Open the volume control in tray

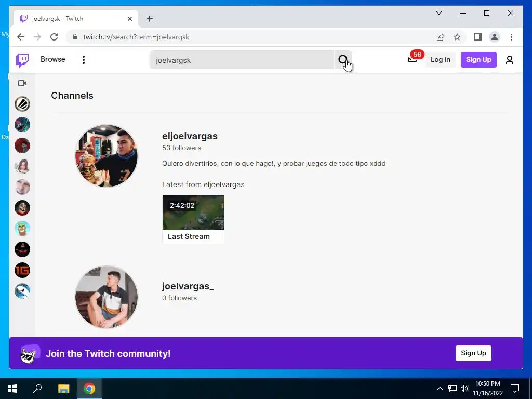[x=464, y=389]
